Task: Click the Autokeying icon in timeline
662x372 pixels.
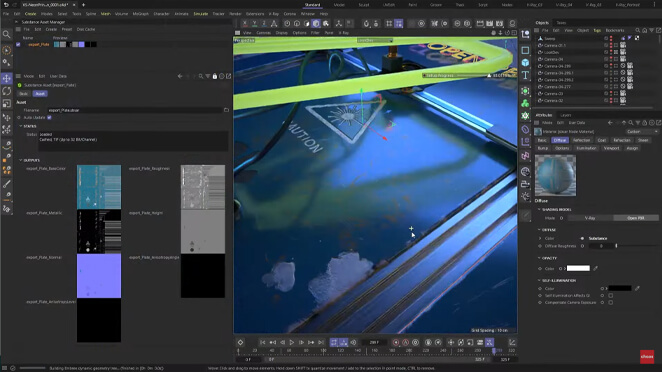Action: pos(406,342)
